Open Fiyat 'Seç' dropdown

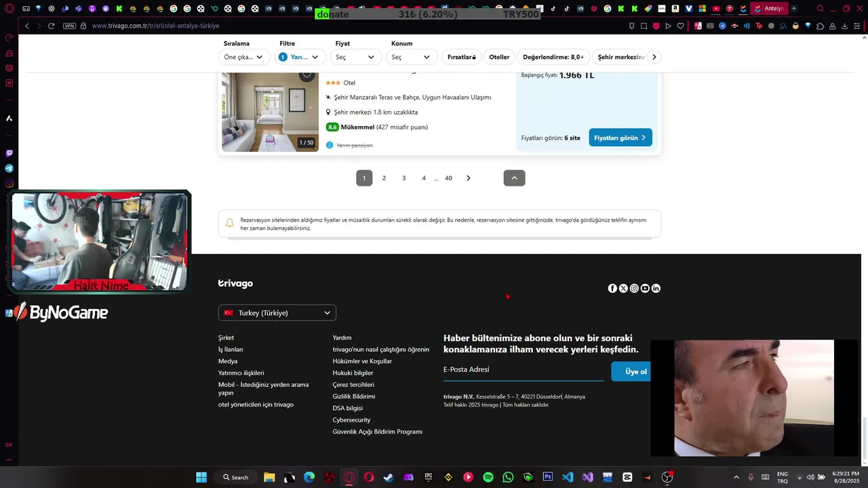(x=355, y=57)
